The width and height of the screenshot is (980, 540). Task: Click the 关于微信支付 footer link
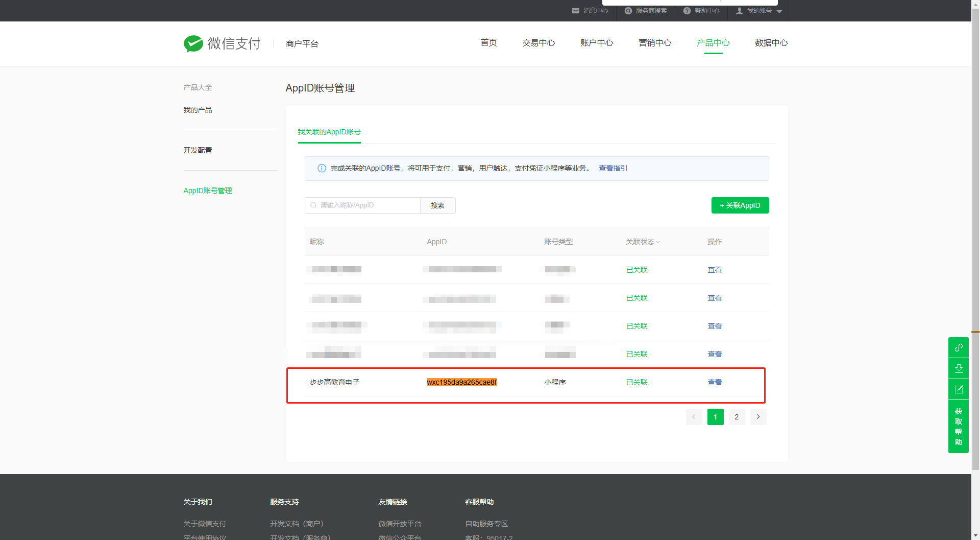205,524
